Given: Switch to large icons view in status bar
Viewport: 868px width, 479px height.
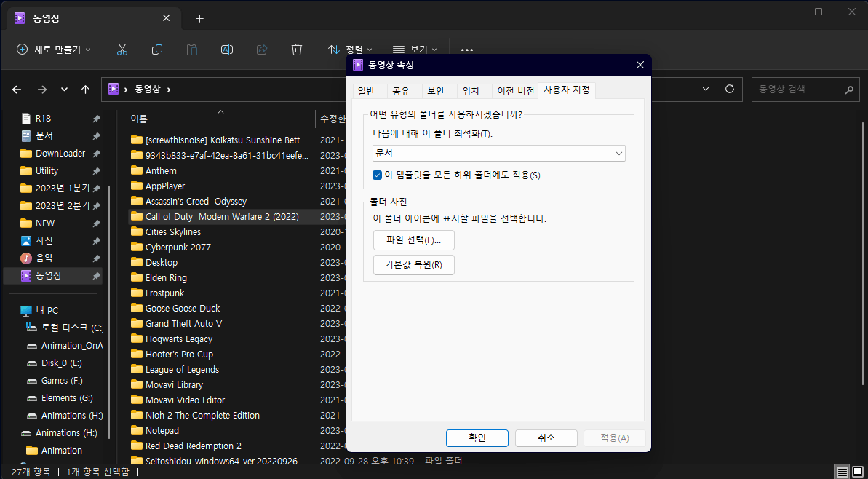Looking at the screenshot, I should pyautogui.click(x=857, y=472).
